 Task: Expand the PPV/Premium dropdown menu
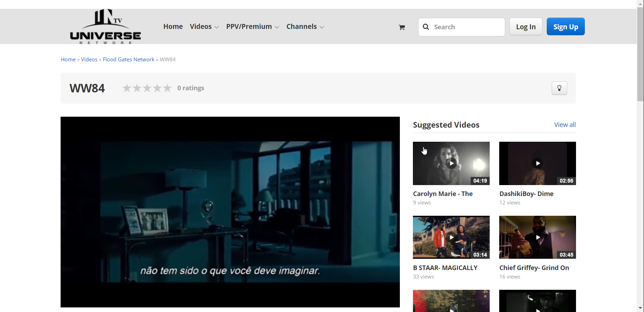(x=253, y=26)
